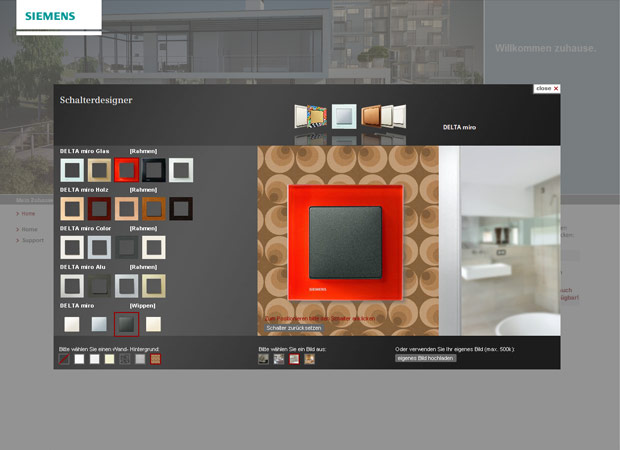This screenshot has height=450, width=620.
Task: Choose the light maple wood frame
Action: pyautogui.click(x=72, y=209)
